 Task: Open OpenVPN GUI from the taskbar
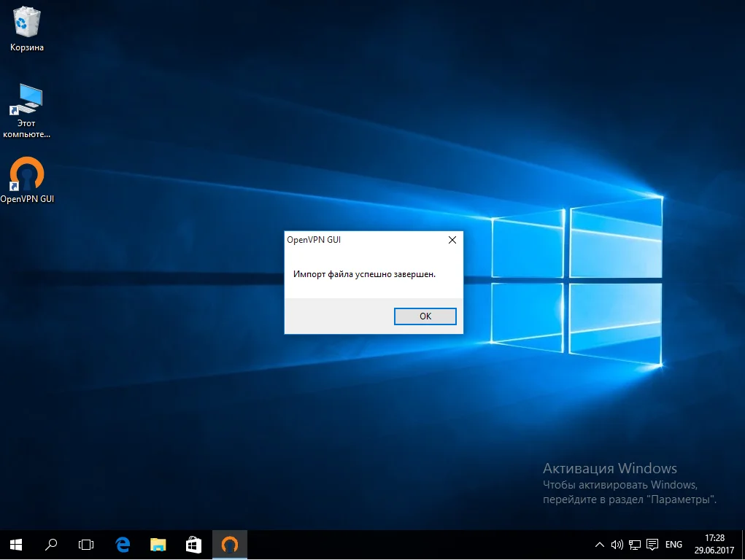pos(230,544)
